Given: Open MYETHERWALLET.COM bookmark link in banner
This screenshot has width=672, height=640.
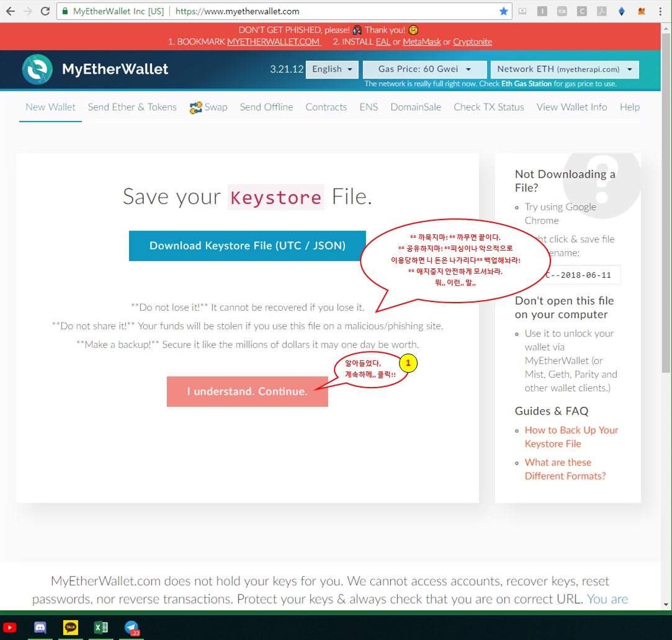Looking at the screenshot, I should tap(274, 42).
